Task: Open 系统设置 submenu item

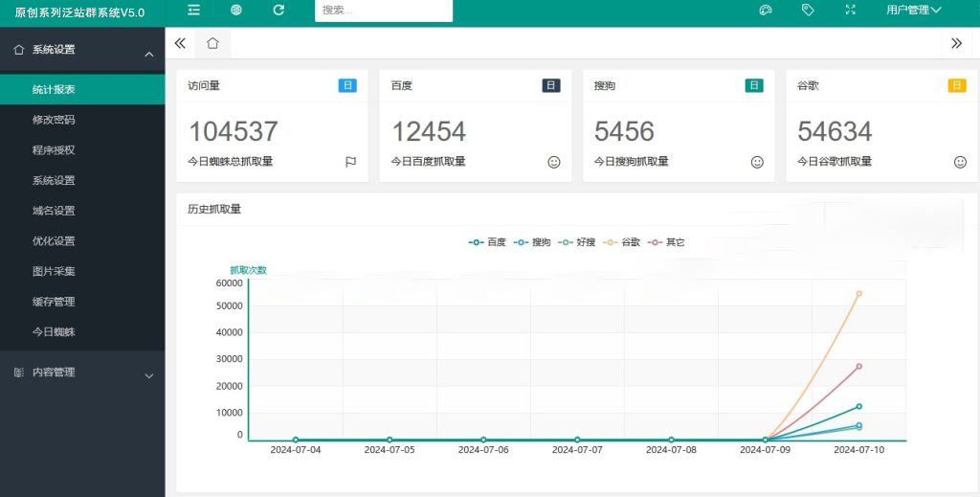Action: pos(82,180)
